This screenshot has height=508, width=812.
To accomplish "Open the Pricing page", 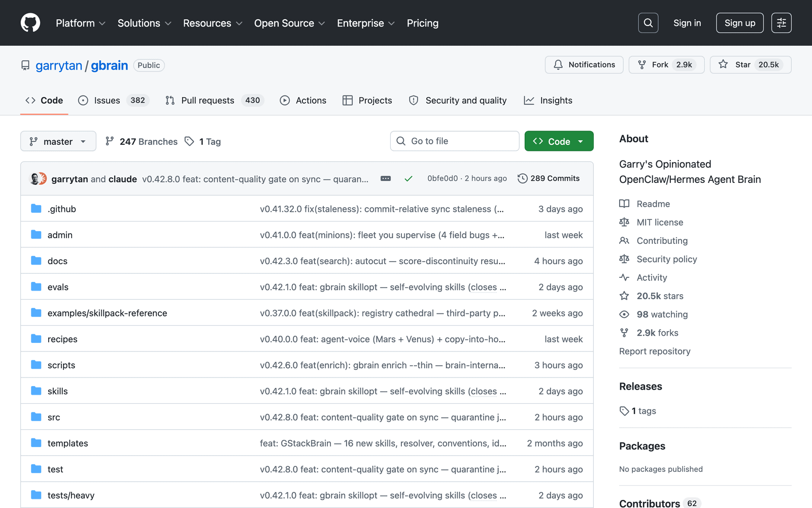I will 423,23.
